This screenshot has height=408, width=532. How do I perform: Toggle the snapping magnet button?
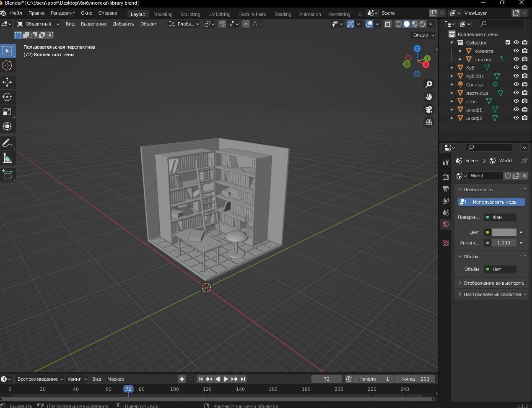click(x=222, y=24)
